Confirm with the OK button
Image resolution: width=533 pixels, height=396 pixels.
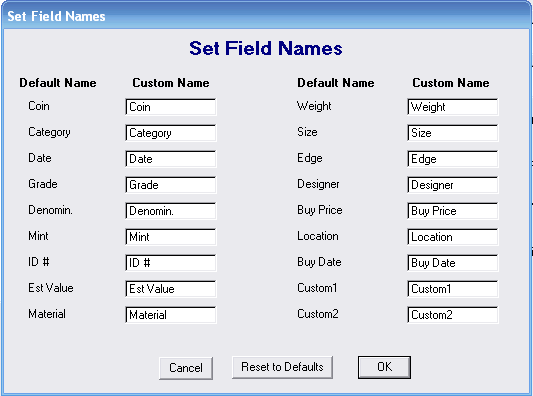[x=384, y=367]
